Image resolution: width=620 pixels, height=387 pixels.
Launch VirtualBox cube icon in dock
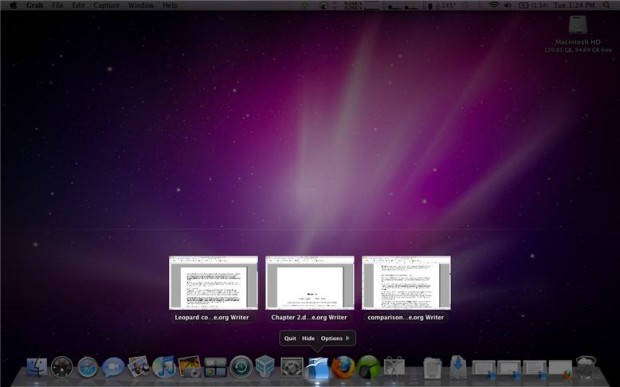pyautogui.click(x=265, y=366)
